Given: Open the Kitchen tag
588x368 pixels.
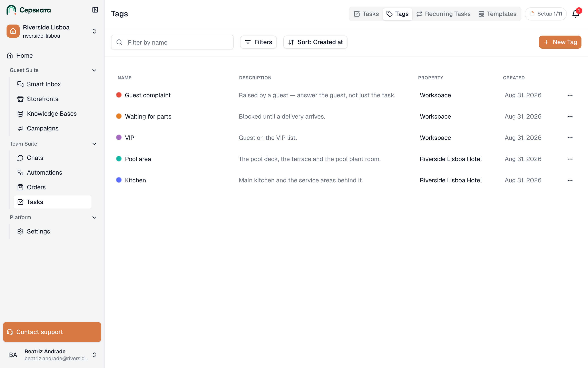Looking at the screenshot, I should pos(135,180).
